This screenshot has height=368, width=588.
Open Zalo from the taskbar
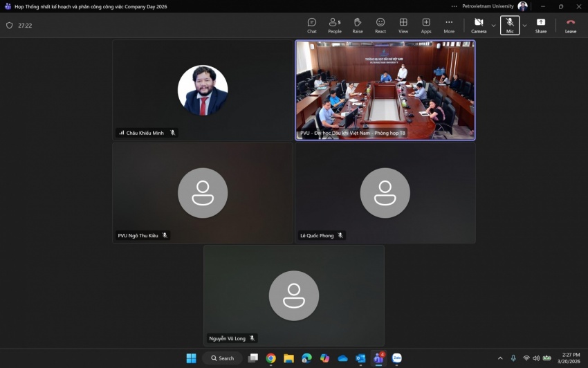click(x=396, y=358)
